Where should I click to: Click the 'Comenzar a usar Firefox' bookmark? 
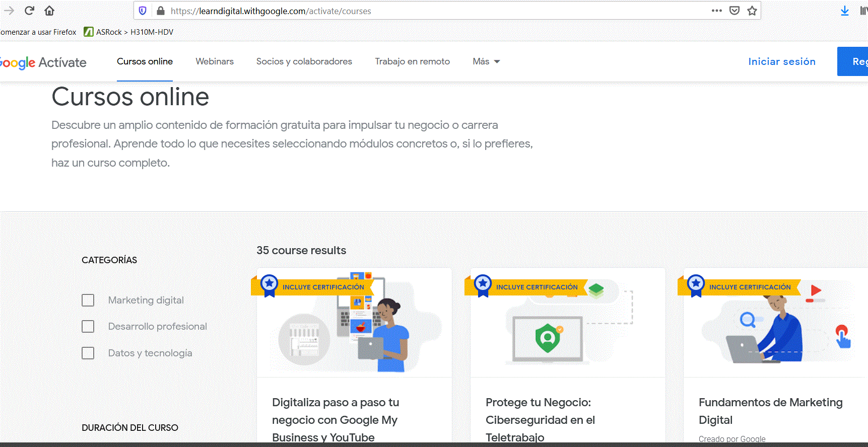pos(38,32)
